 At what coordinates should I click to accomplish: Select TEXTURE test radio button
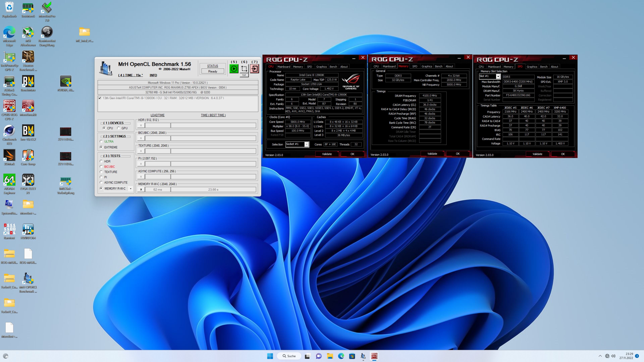coord(101,172)
